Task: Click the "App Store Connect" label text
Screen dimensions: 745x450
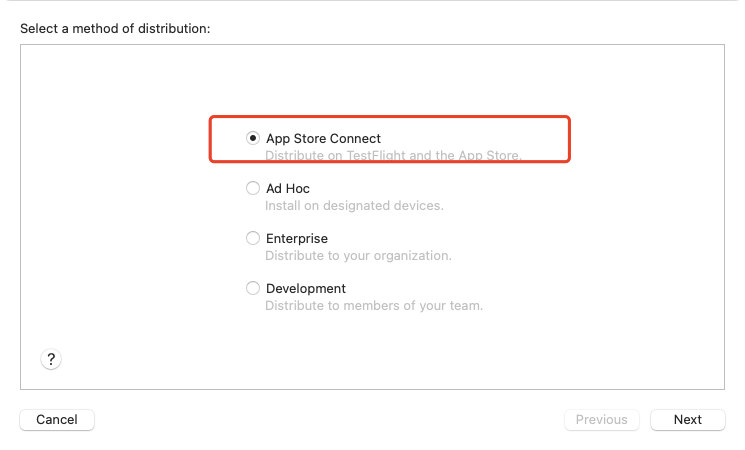Action: [323, 138]
